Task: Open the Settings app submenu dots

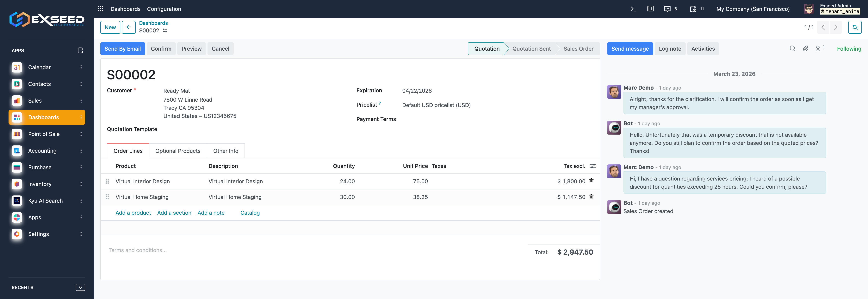Action: click(x=81, y=234)
